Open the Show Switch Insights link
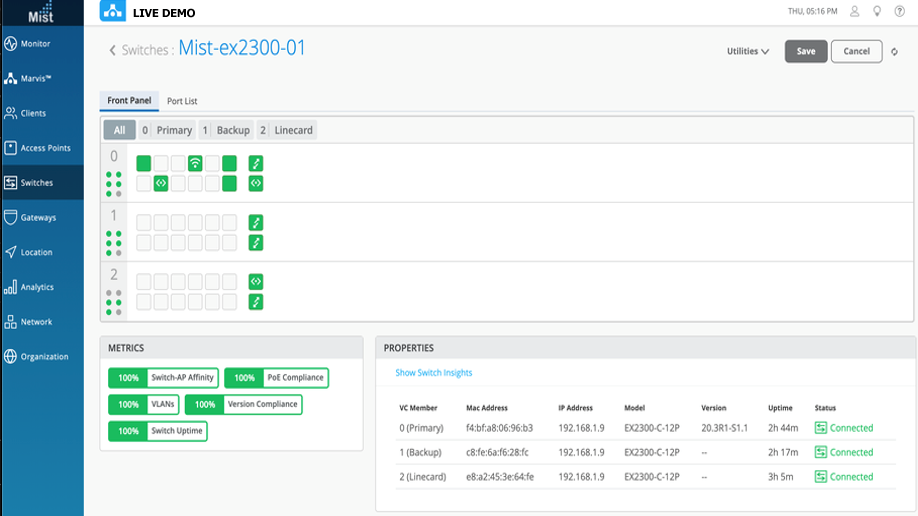The image size is (918, 516). point(433,373)
